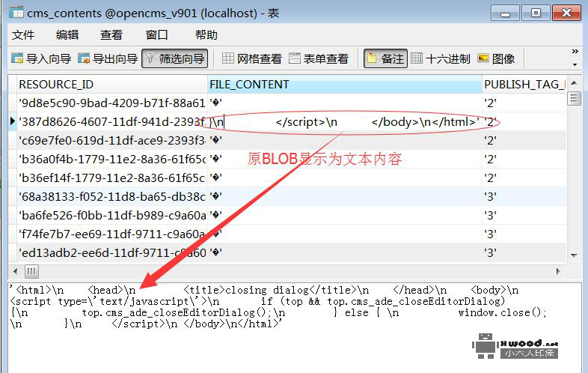Viewport: 588px width, 373px height.
Task: Click inside the memo text pane showing <html> content
Action: click(295, 327)
